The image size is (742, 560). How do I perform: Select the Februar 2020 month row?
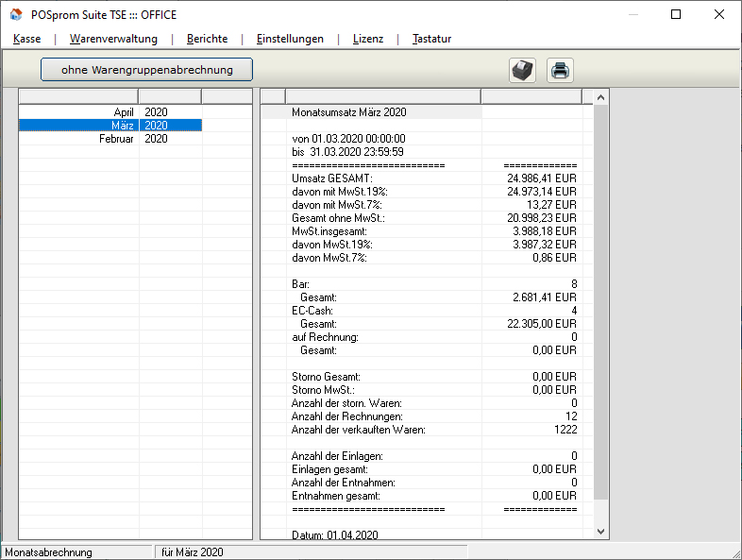pos(110,139)
